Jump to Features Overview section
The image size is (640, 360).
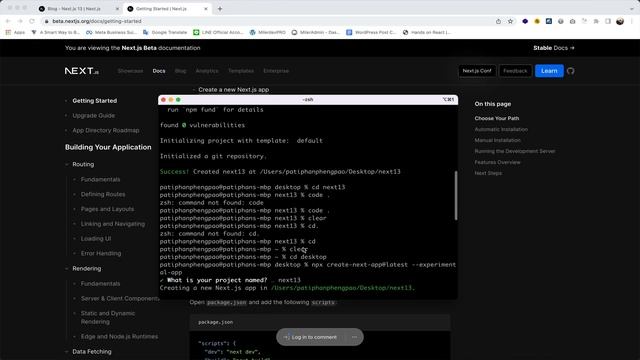(x=497, y=162)
